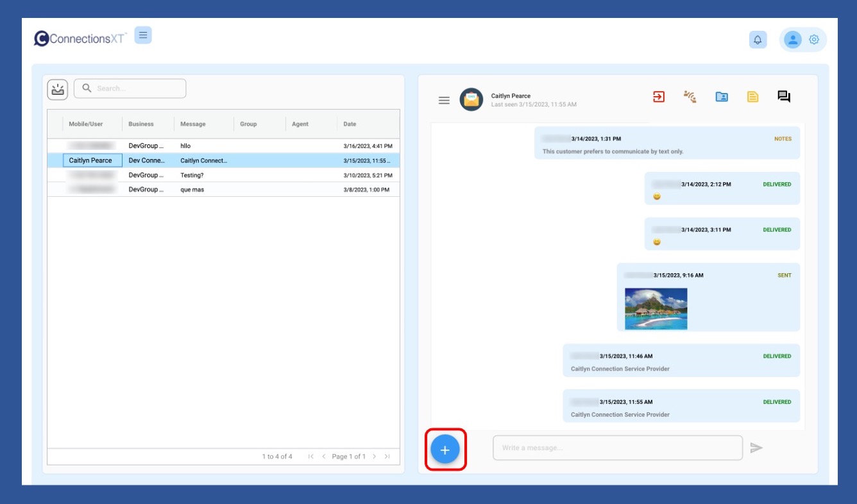Image resolution: width=857 pixels, height=504 pixels.
Task: Sort by the Date column header
Action: tap(350, 124)
